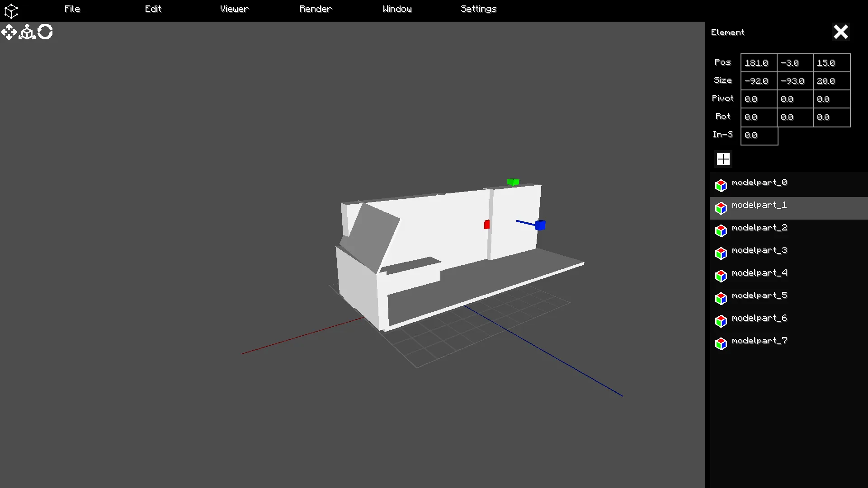Click the cube icon beside modelpart_0
Viewport: 868px width, 488px height.
pos(721,185)
